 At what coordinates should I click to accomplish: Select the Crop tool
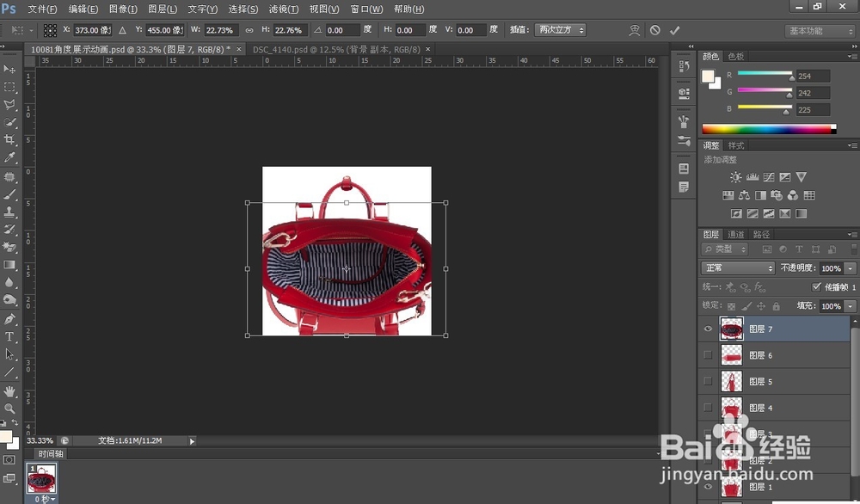[9, 140]
